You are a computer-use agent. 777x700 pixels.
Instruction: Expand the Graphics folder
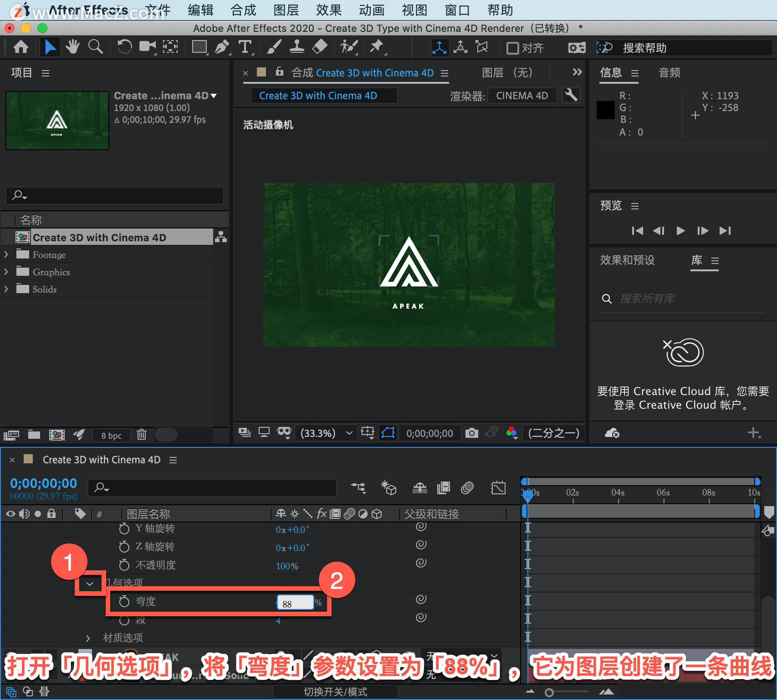(x=6, y=272)
